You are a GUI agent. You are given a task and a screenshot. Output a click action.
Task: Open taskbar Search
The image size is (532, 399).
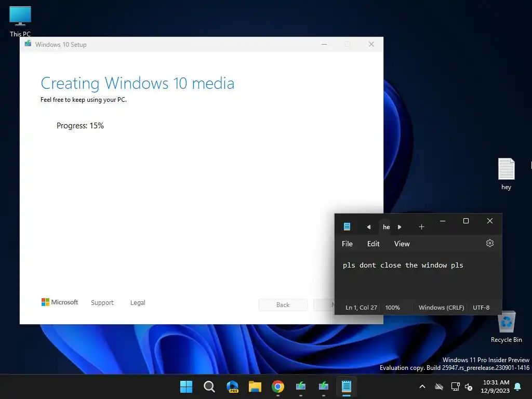pyautogui.click(x=209, y=387)
